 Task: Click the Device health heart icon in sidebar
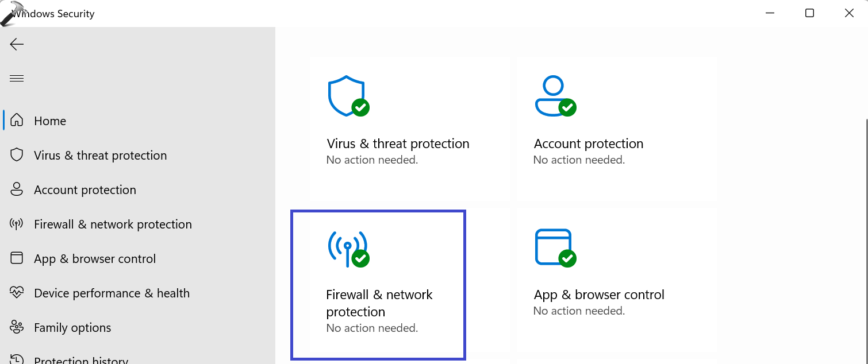pyautogui.click(x=17, y=293)
